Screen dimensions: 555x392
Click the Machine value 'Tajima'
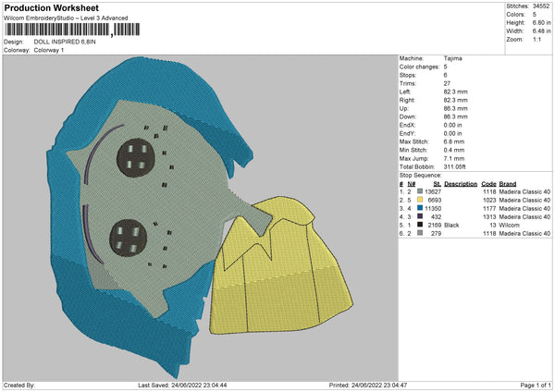452,58
